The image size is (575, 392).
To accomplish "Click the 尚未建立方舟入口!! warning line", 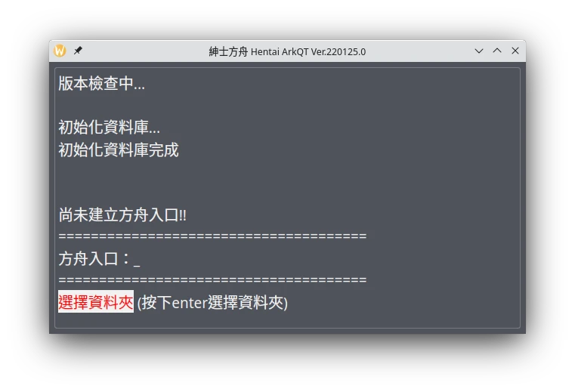I will 122,215.
